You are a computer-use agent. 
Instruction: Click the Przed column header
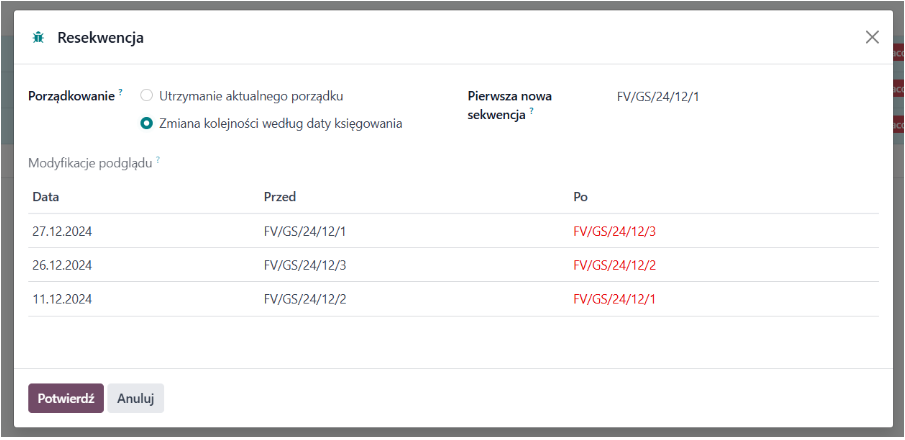[280, 197]
